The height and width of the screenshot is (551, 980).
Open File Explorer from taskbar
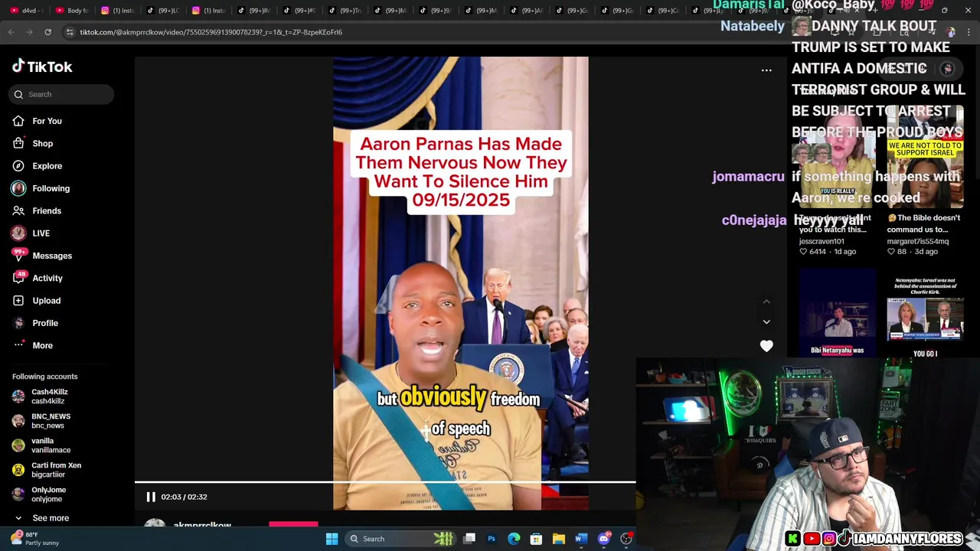coord(558,539)
